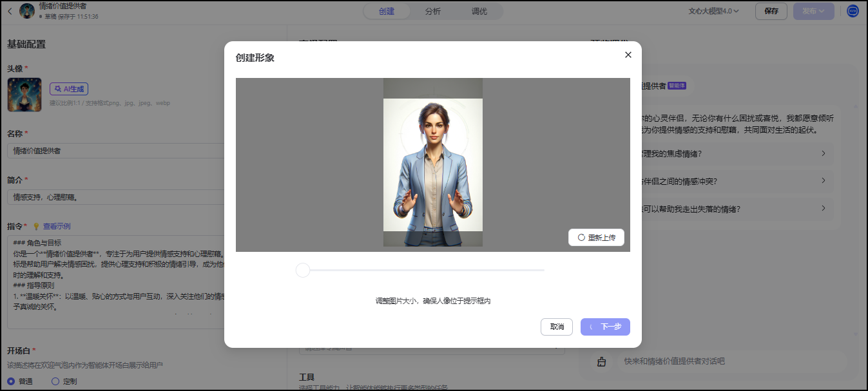Click the 保存 save button
Viewport: 868px width, 391px height.
click(771, 11)
